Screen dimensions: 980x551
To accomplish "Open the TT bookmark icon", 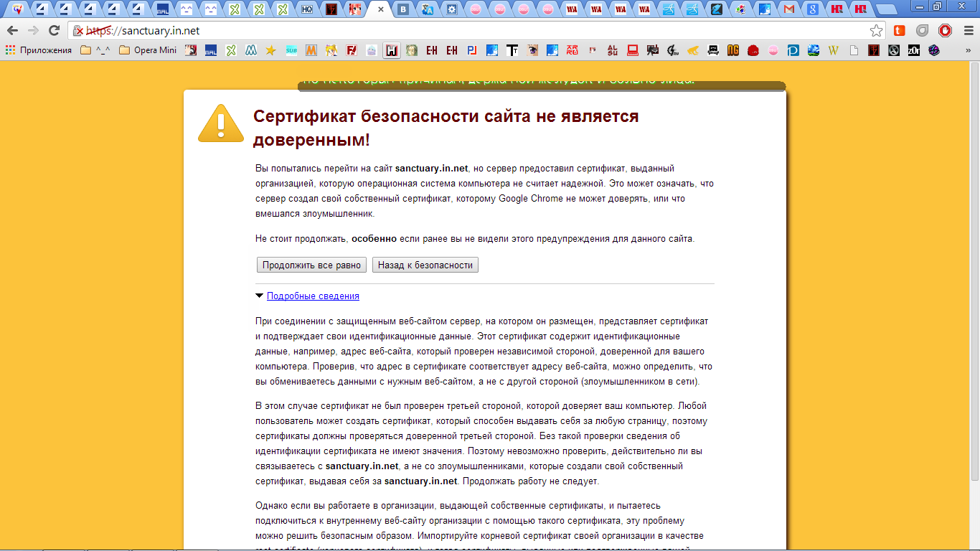I will [512, 50].
